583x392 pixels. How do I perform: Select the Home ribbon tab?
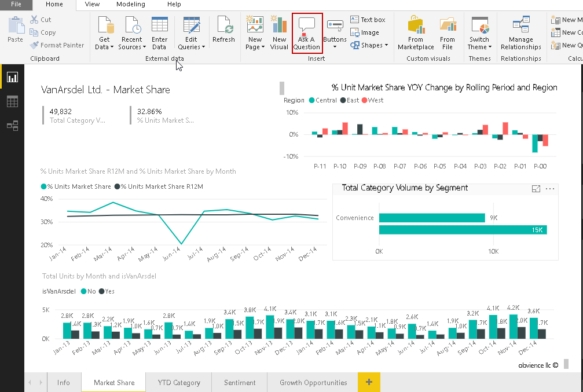54,5
